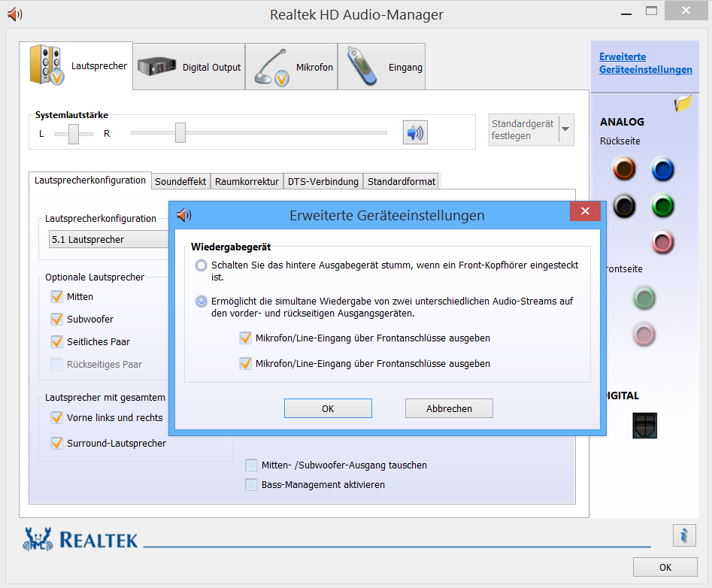Confirm dialog with OK button

(x=328, y=408)
